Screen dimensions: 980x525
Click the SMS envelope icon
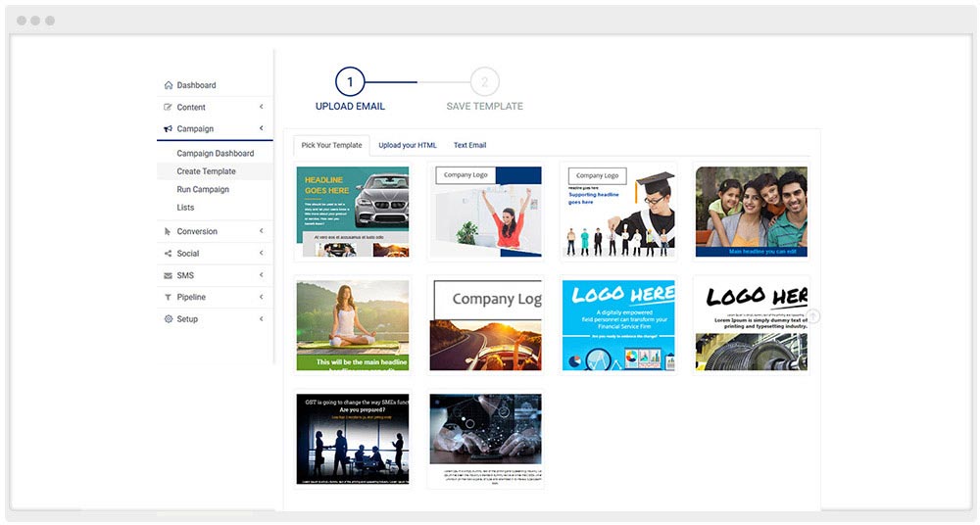pos(168,275)
